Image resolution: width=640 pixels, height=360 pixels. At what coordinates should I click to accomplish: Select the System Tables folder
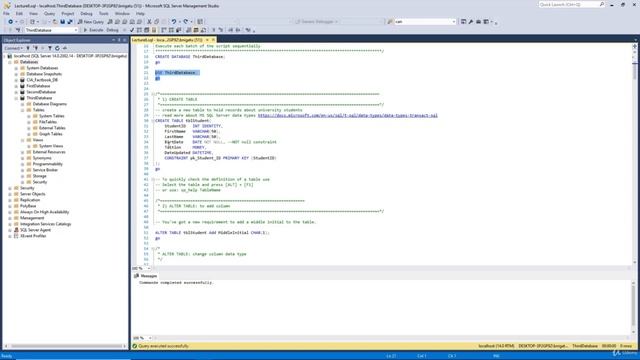51,116
